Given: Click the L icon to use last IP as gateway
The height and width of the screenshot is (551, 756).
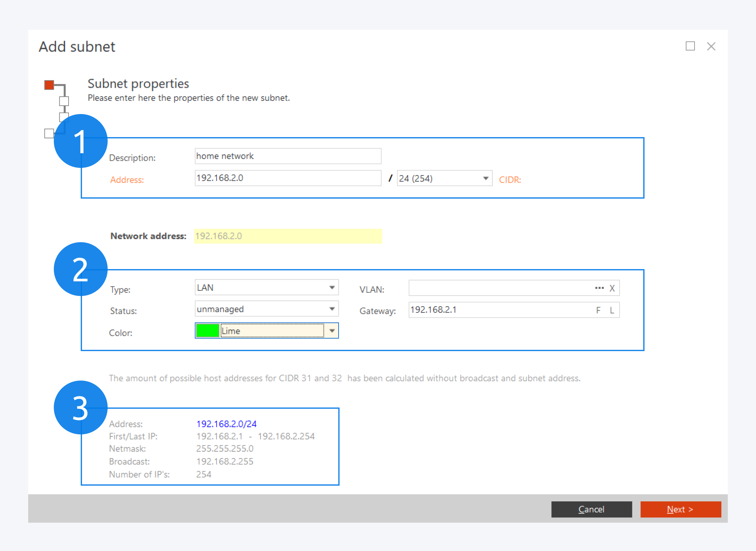Looking at the screenshot, I should 612,309.
